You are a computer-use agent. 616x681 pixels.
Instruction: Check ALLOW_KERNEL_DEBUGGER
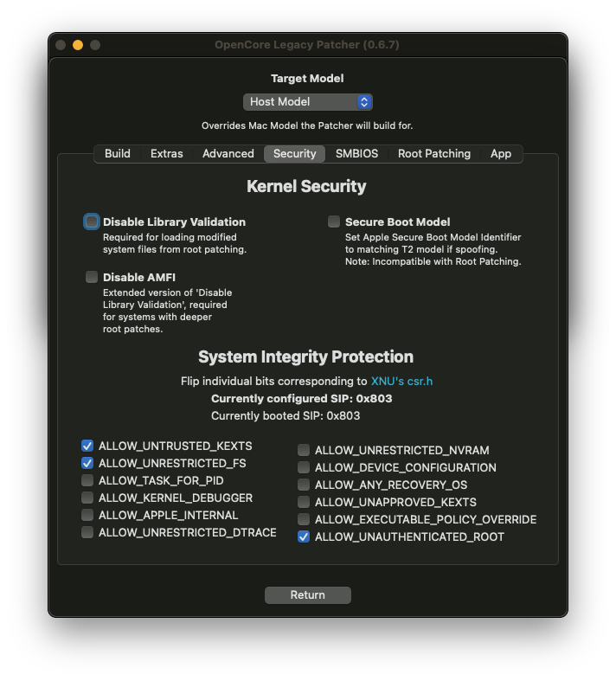pos(87,498)
